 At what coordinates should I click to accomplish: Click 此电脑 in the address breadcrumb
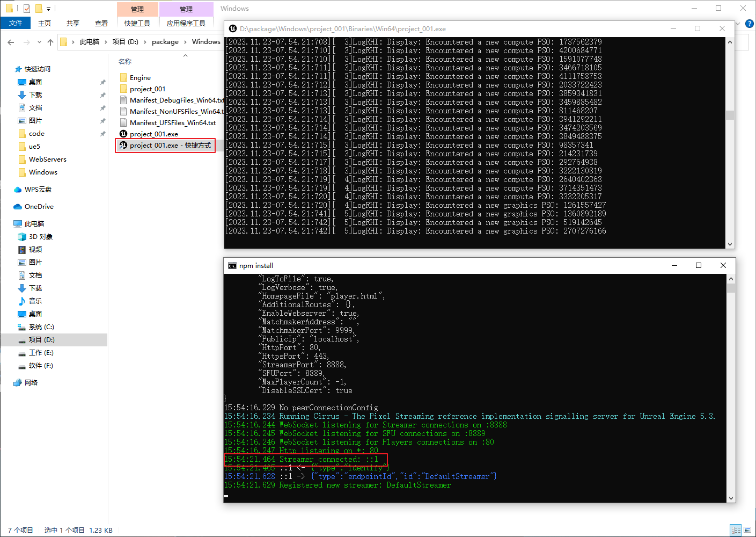90,42
